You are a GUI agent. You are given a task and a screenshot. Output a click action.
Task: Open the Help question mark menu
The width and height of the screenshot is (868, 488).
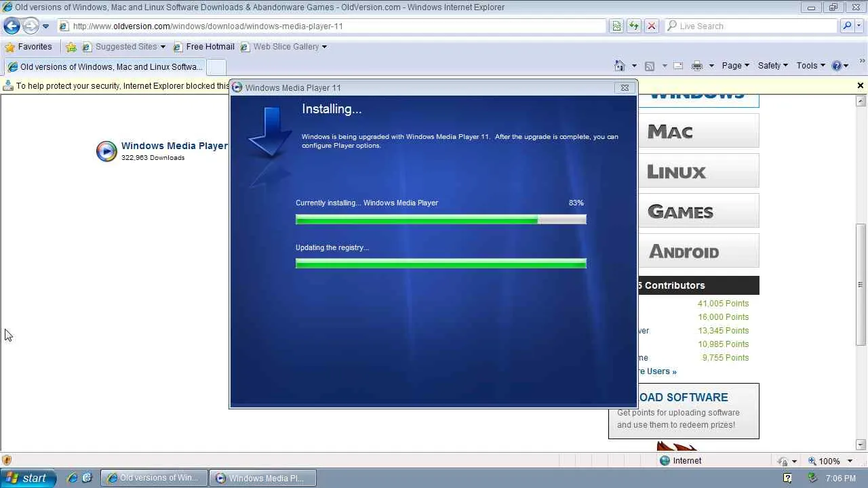click(x=840, y=66)
